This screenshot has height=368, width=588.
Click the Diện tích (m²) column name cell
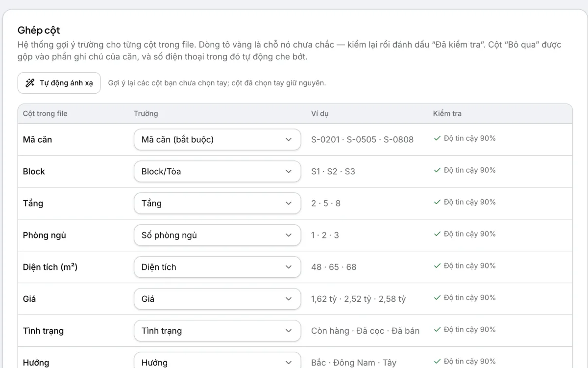point(50,267)
